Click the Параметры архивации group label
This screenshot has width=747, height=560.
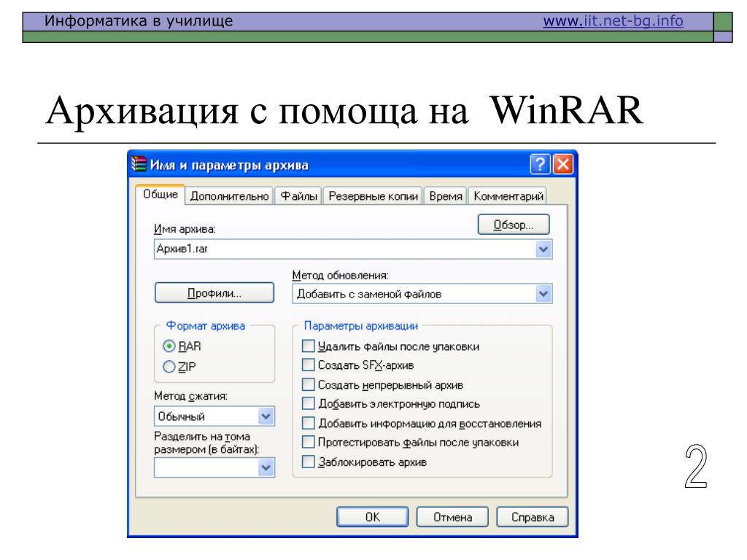pyautogui.click(x=360, y=326)
